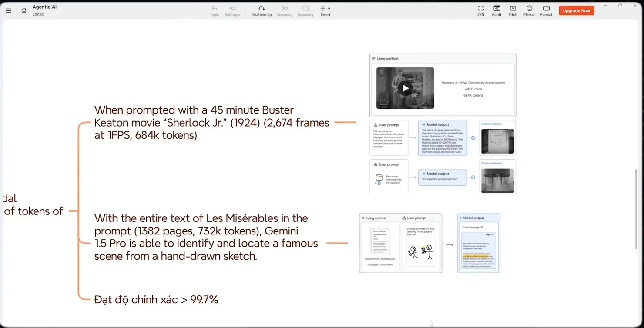Screen dimensions: 644x328
Task: Switch to the Gantt view
Action: click(496, 11)
